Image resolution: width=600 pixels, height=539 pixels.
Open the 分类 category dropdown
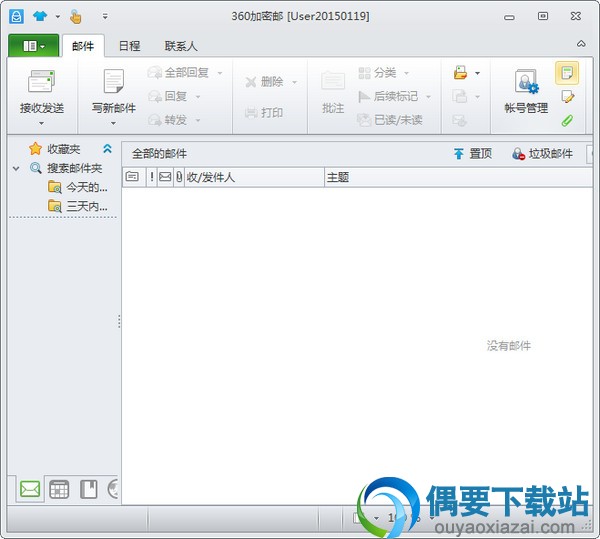tap(406, 73)
